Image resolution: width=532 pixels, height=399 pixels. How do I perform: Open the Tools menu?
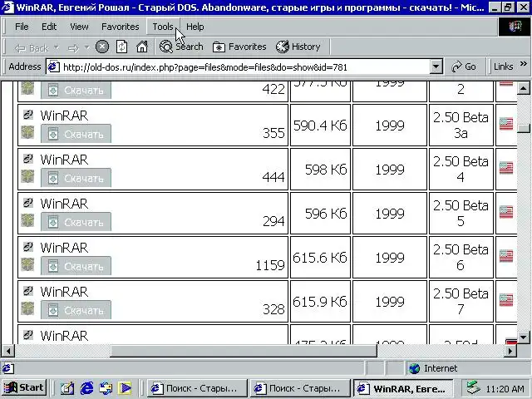coord(163,27)
